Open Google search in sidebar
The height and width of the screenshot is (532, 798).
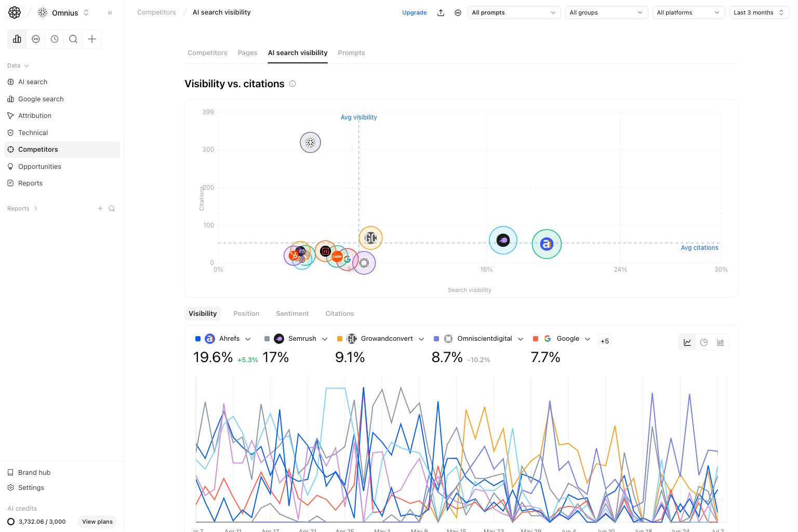62,99
